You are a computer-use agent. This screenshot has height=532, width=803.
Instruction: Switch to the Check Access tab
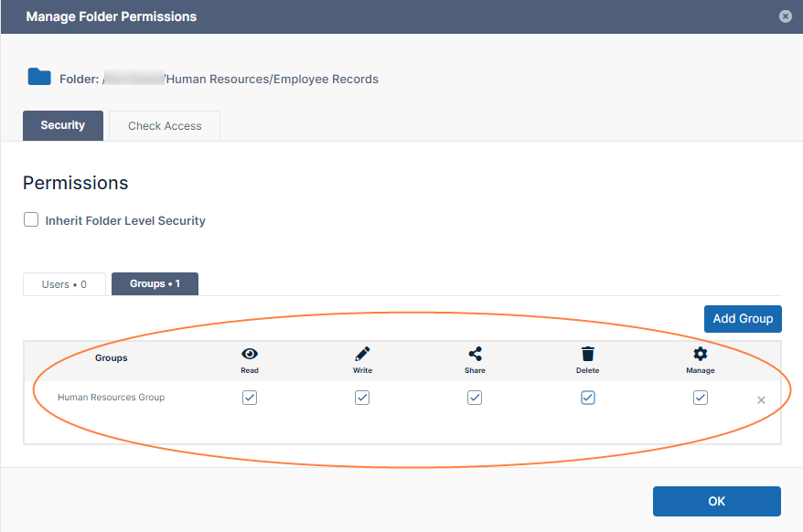pyautogui.click(x=165, y=126)
